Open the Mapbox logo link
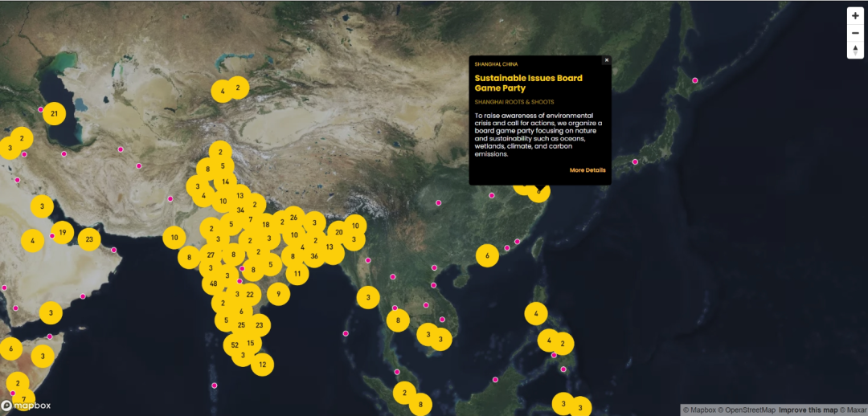This screenshot has height=416, width=868. (26, 405)
